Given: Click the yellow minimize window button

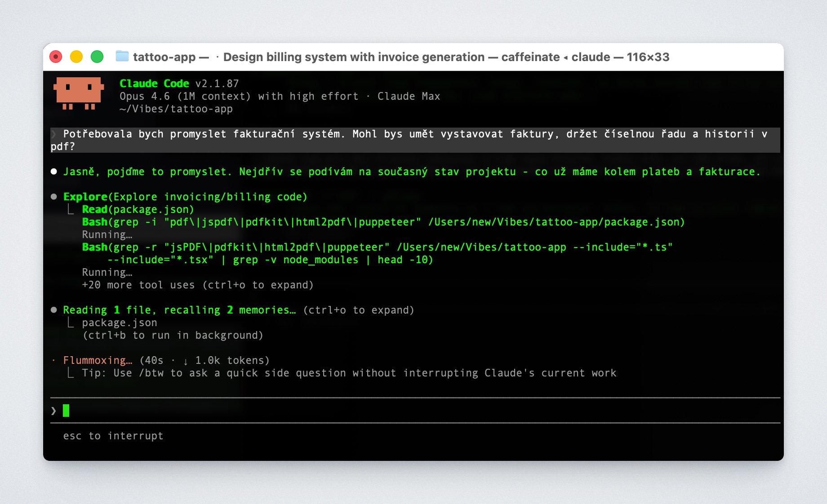Looking at the screenshot, I should [x=76, y=57].
